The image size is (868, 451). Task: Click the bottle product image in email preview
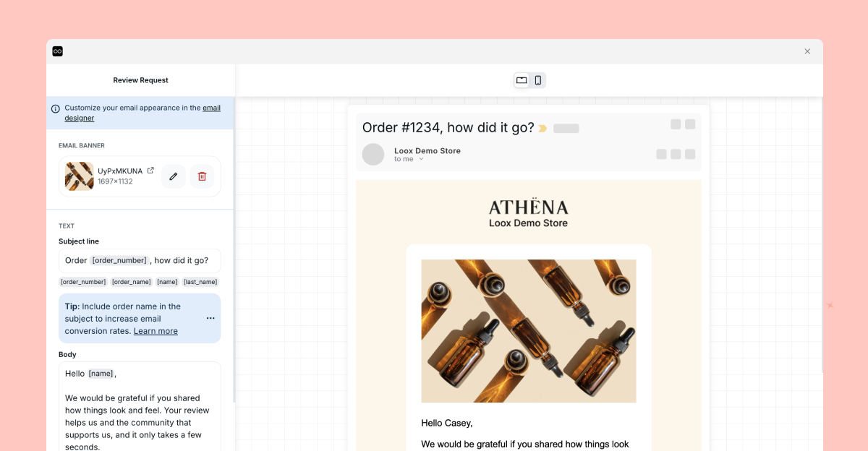click(x=529, y=331)
